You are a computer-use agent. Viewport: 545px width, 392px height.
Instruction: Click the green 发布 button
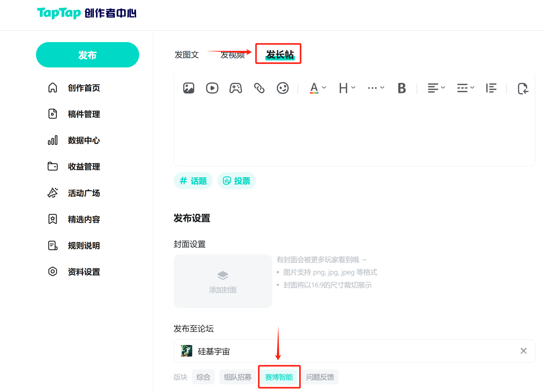(88, 55)
